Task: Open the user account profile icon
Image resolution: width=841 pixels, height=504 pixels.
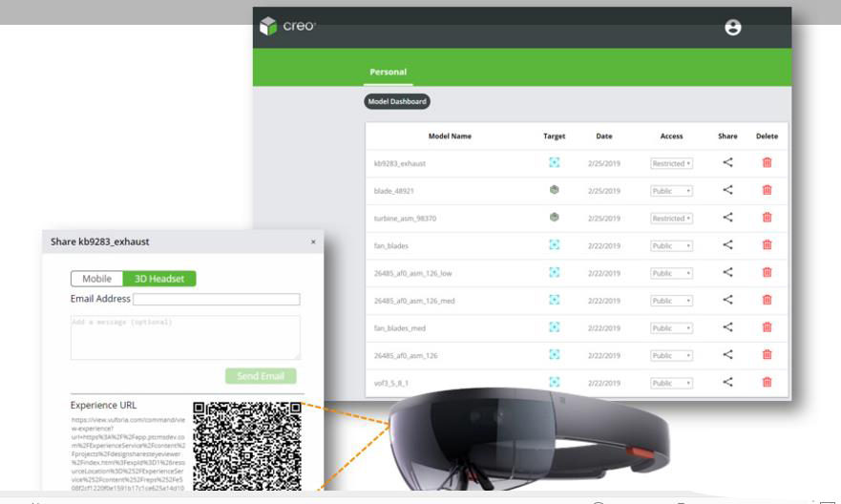Action: pos(733,29)
